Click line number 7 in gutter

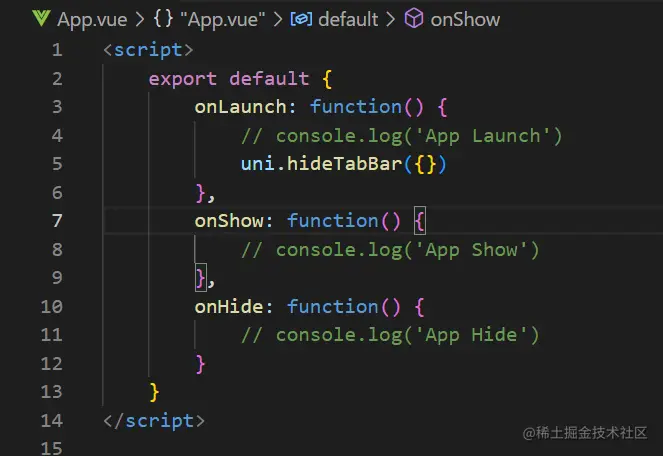click(57, 221)
